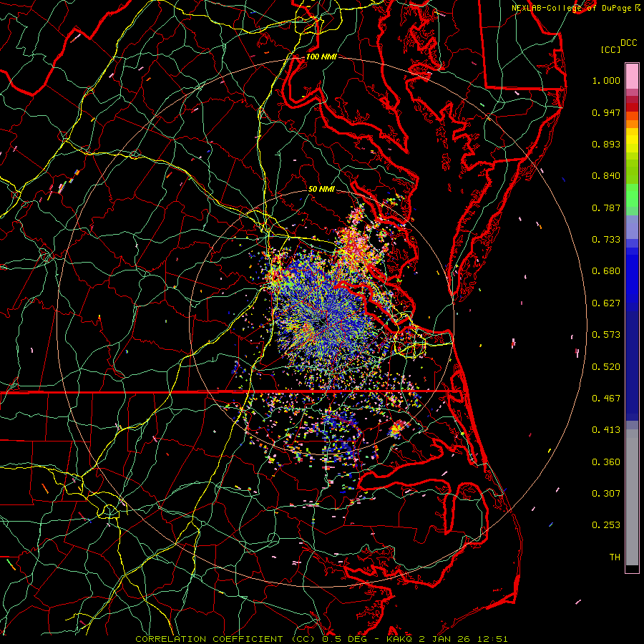The width and height of the screenshot is (644, 644).
Task: Click the '0.5 DEG' elevation angle text
Action: click(344, 639)
